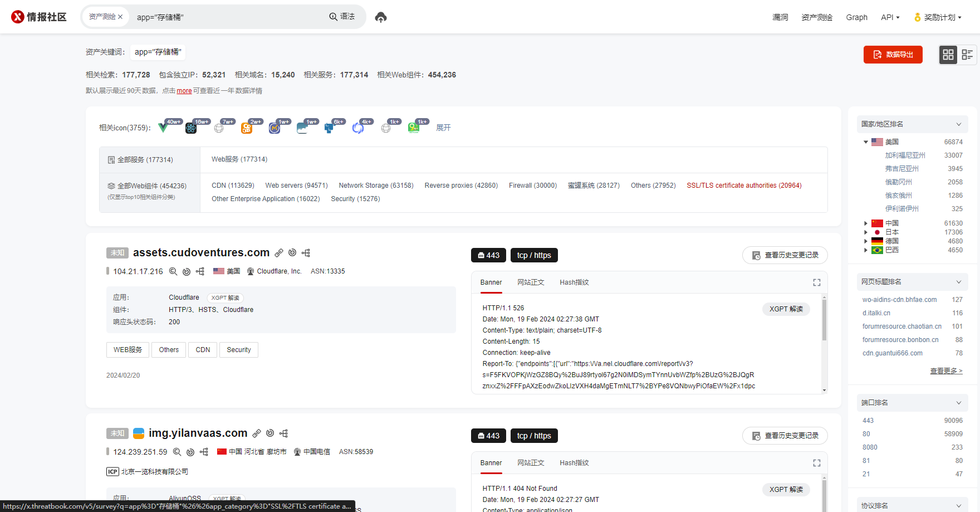The width and height of the screenshot is (980, 512).
Task: Switch to grid card view
Action: (948, 55)
